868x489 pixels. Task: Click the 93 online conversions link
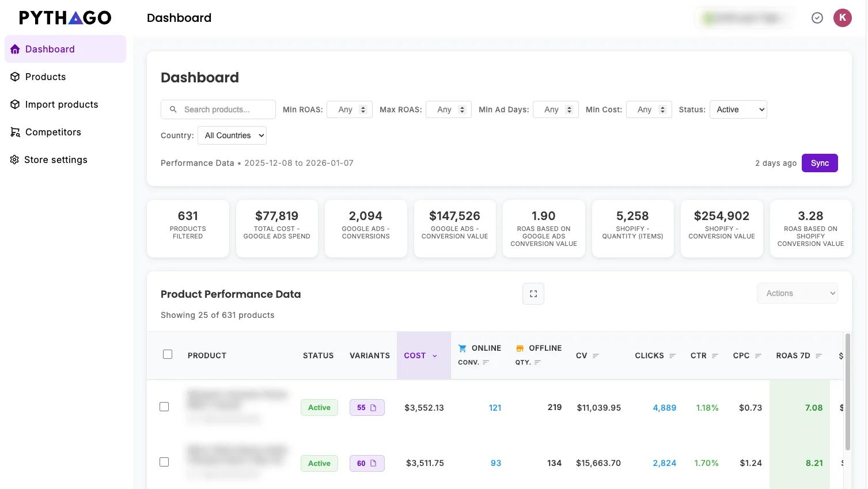[496, 463]
